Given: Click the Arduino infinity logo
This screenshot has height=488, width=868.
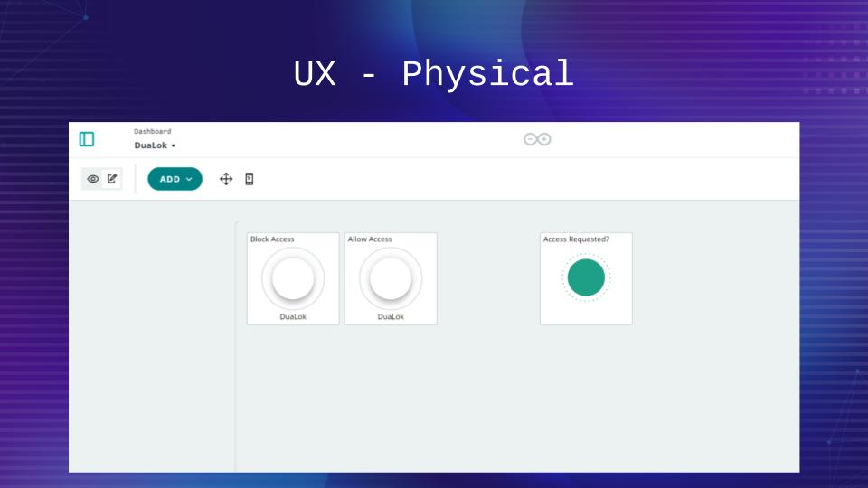Looking at the screenshot, I should click(537, 139).
